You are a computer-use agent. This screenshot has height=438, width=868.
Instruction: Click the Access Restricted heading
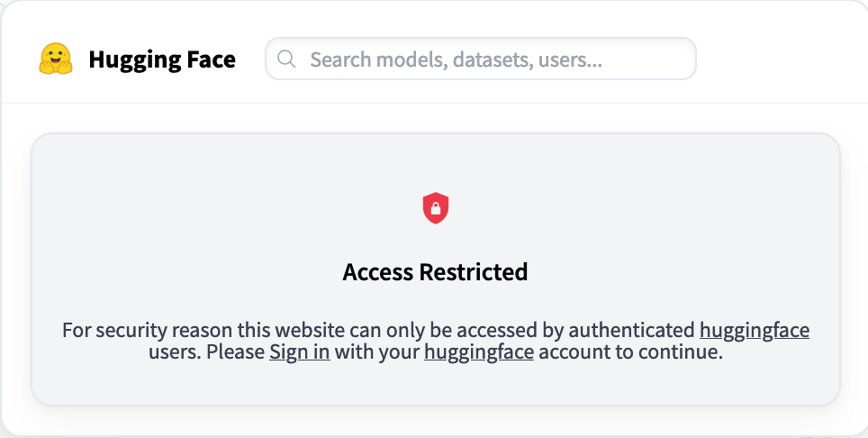point(435,271)
